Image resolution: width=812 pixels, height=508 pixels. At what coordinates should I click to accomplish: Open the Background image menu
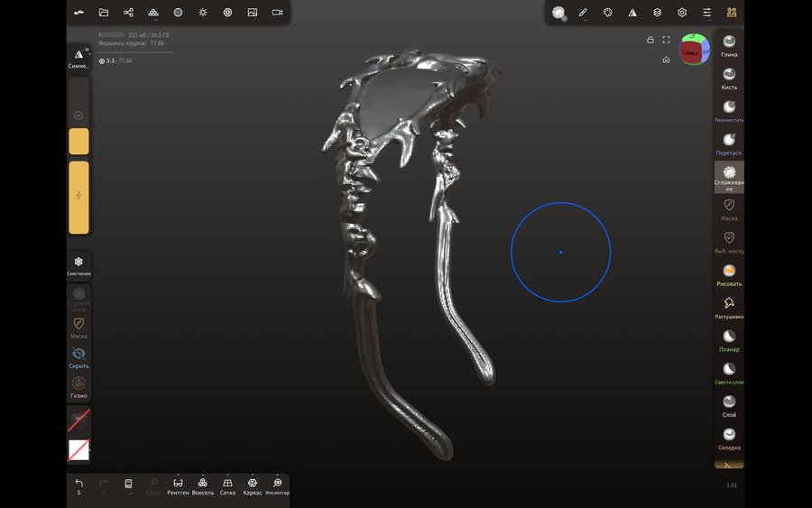(253, 13)
